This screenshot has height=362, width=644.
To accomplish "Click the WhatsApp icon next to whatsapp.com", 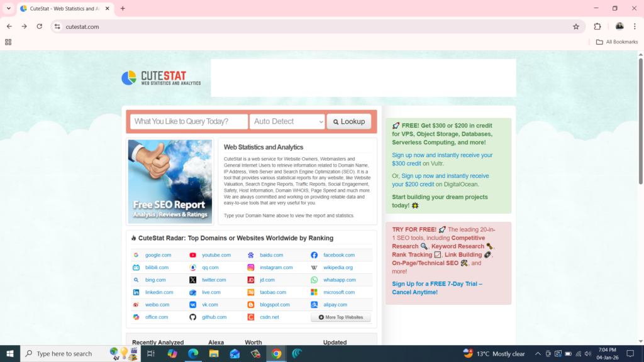I will click(x=314, y=280).
